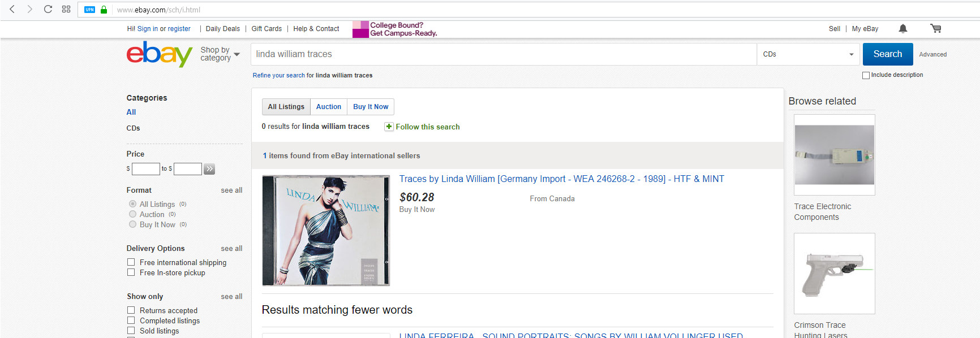Click the browser address bar URL
This screenshot has width=980, height=338.
point(159,10)
